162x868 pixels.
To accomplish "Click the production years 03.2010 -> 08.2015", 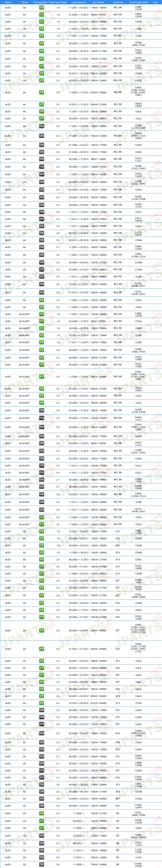I will click(79, 703).
